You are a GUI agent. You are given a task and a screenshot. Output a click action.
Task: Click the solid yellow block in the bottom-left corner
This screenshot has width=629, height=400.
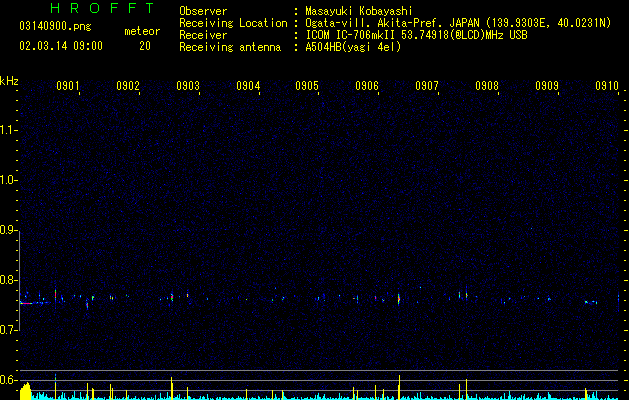[25, 392]
